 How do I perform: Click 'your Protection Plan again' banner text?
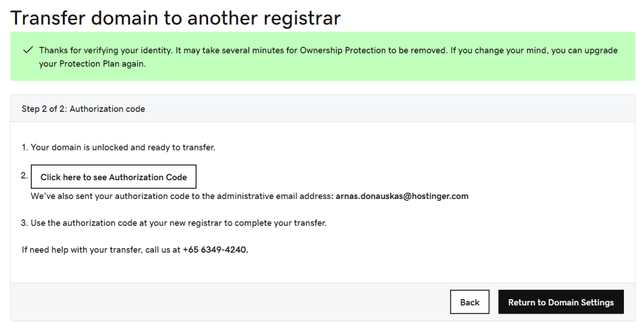click(92, 64)
